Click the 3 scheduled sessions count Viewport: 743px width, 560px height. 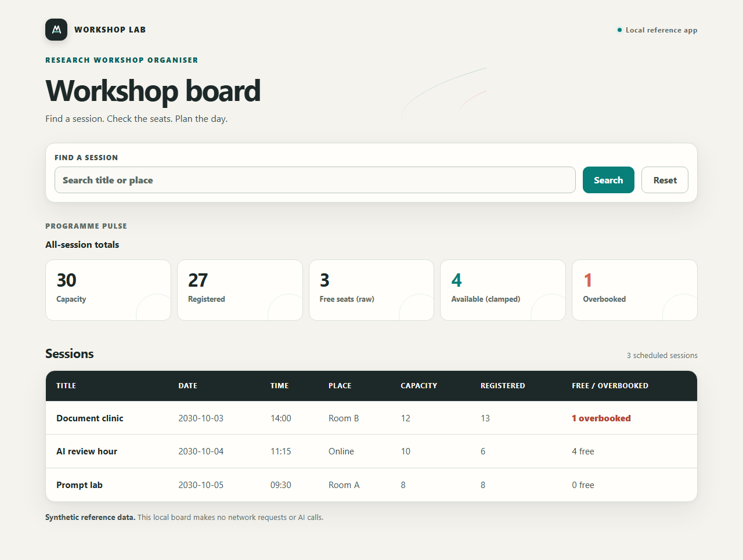point(662,356)
